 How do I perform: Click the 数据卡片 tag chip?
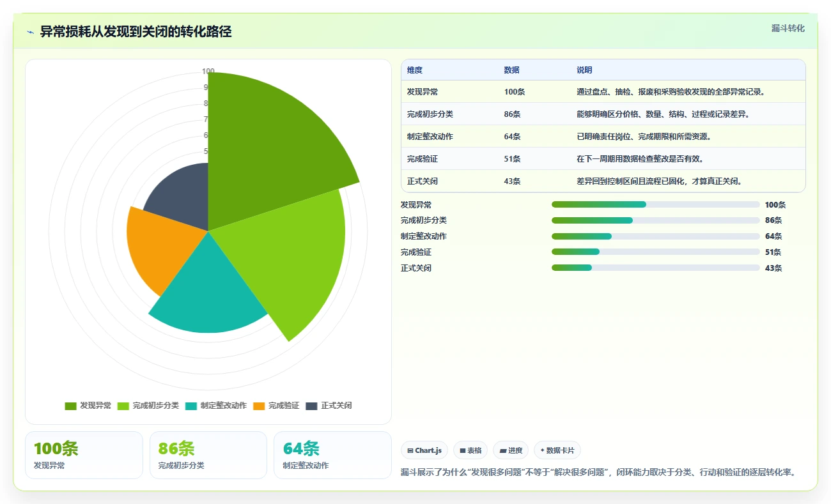[x=557, y=450]
